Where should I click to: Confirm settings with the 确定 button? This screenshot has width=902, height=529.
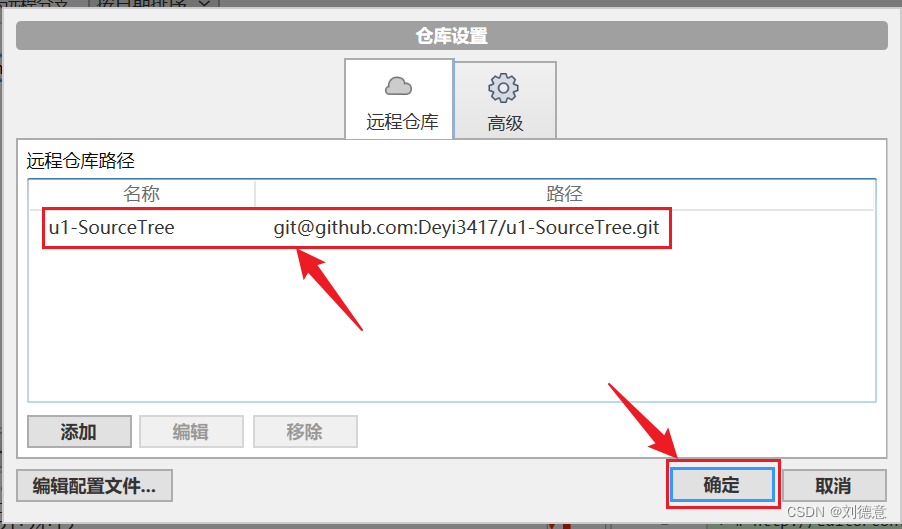click(722, 485)
